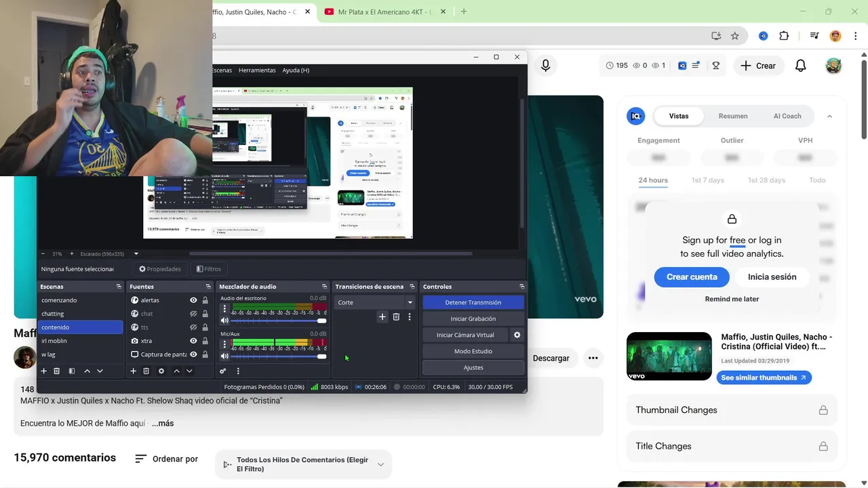Expand comment threads filter dropdown
This screenshot has width=868, height=488.
(303, 464)
